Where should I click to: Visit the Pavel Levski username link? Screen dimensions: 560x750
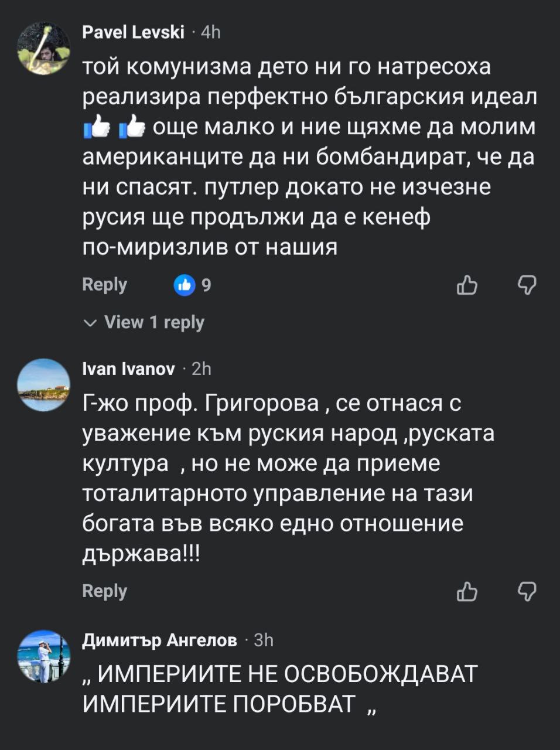tap(134, 32)
